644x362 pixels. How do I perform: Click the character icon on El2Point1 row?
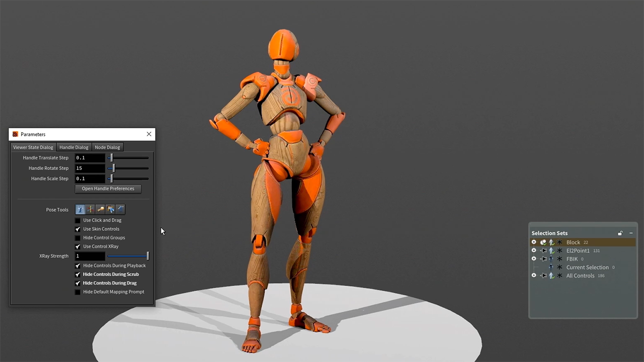tap(551, 251)
